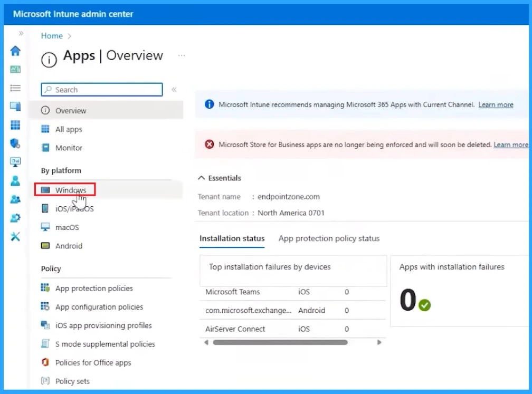The height and width of the screenshot is (394, 532).
Task: Click the Windows platform icon
Action: tap(45, 190)
